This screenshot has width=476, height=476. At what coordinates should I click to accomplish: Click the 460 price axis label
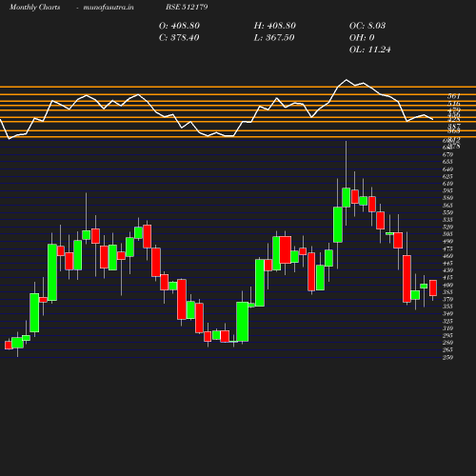tap(447, 256)
